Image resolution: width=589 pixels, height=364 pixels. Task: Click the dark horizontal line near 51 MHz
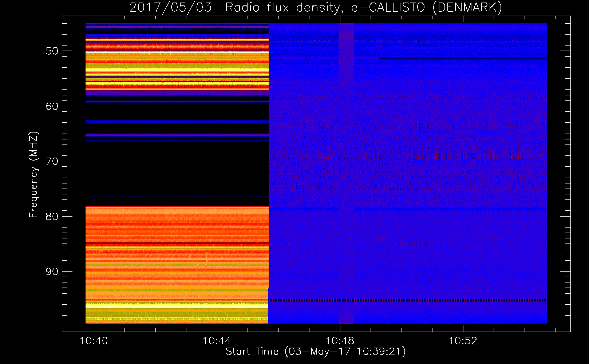pyautogui.click(x=463, y=59)
